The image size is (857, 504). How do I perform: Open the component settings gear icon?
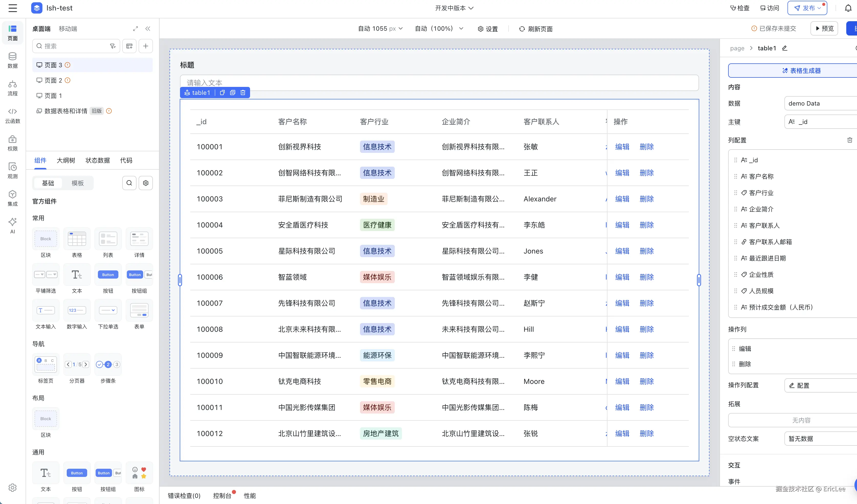click(145, 183)
